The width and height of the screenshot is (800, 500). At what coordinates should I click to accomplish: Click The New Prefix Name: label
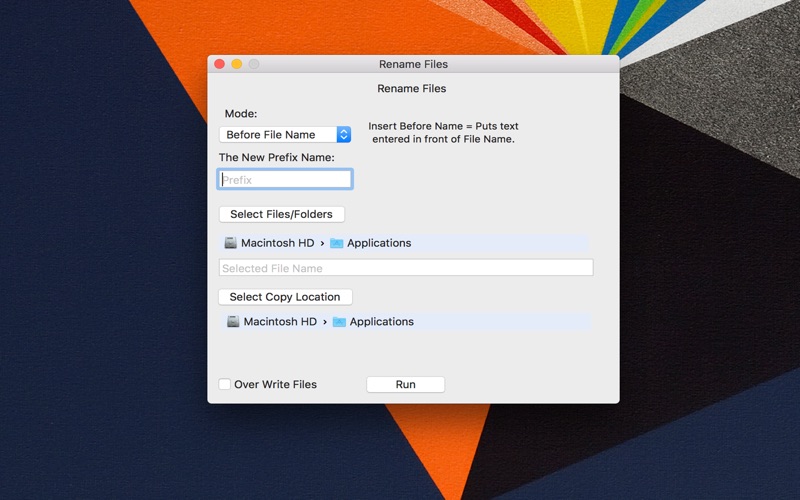(277, 157)
